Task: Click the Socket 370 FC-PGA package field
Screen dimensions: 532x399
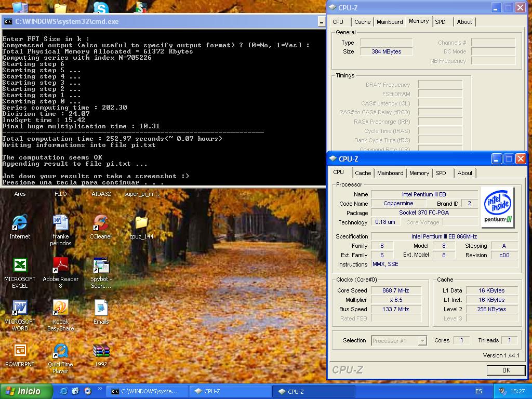Action: (x=424, y=212)
